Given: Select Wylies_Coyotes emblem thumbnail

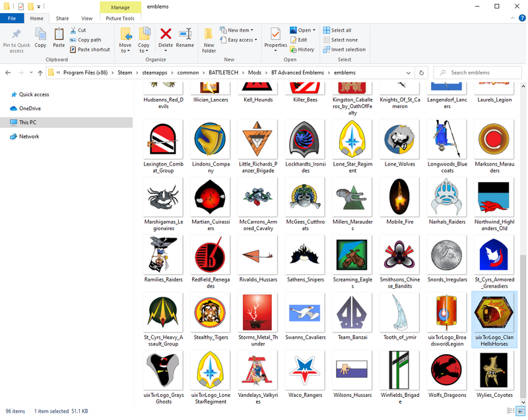Looking at the screenshot, I should pos(494,371).
